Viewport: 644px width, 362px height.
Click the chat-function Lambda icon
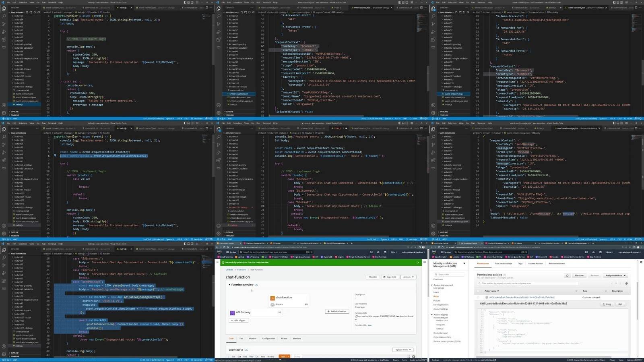[x=272, y=298]
